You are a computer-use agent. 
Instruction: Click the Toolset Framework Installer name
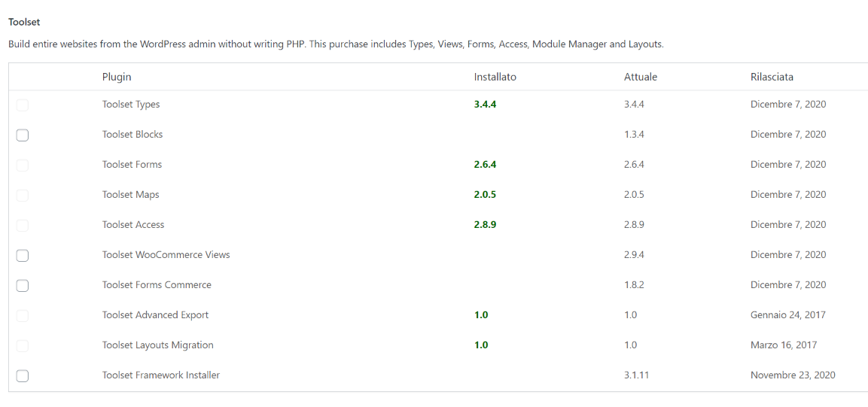161,375
